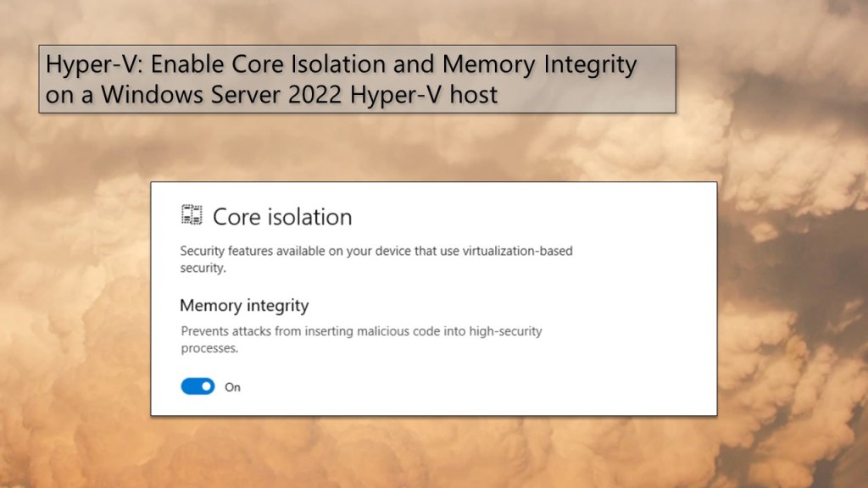Turn off the Memory integrity toggle
The image size is (868, 488).
198,386
